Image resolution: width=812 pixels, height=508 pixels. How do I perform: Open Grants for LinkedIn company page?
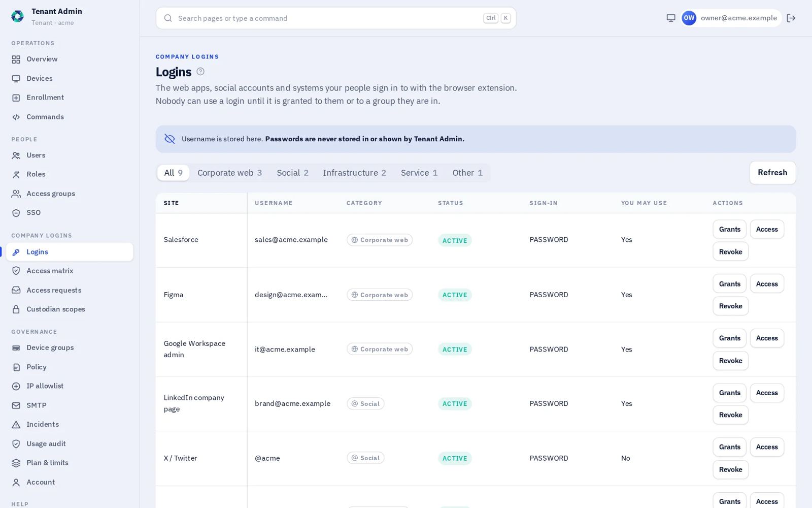pyautogui.click(x=729, y=393)
